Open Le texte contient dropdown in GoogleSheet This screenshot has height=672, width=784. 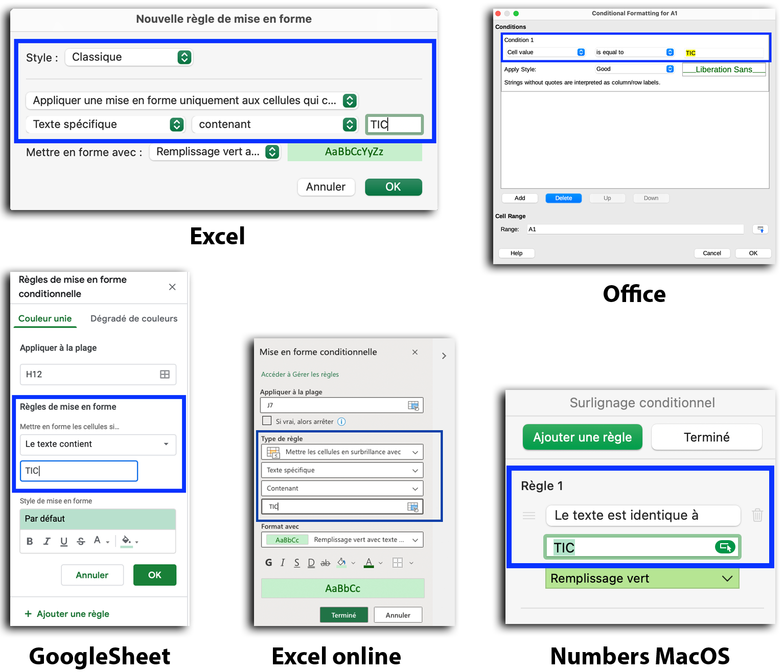tap(98, 445)
